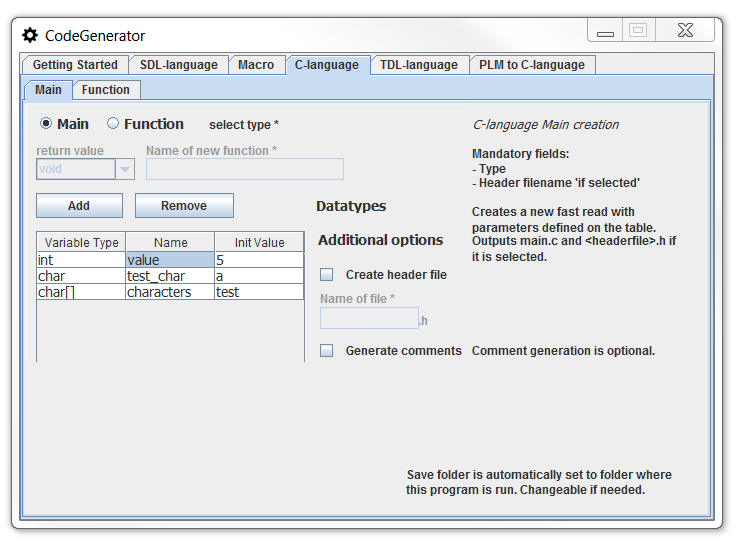This screenshot has height=541, width=742.
Task: Open the Macro tab
Action: pyautogui.click(x=256, y=65)
